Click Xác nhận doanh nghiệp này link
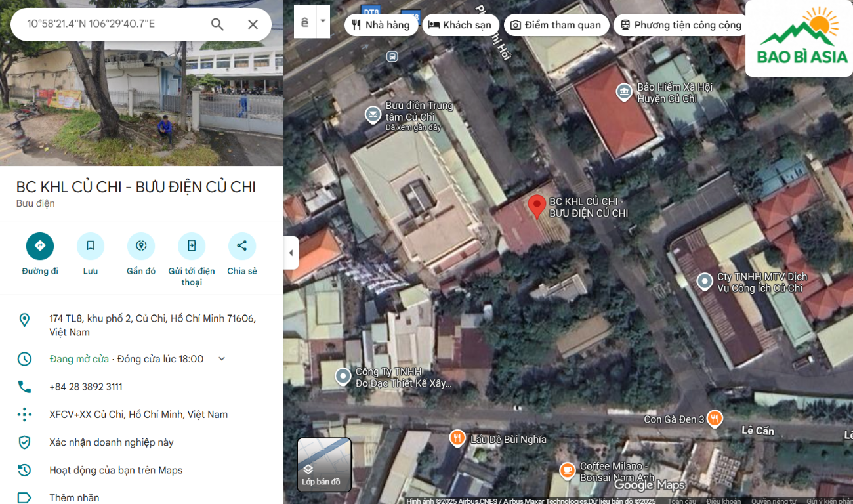 [112, 442]
